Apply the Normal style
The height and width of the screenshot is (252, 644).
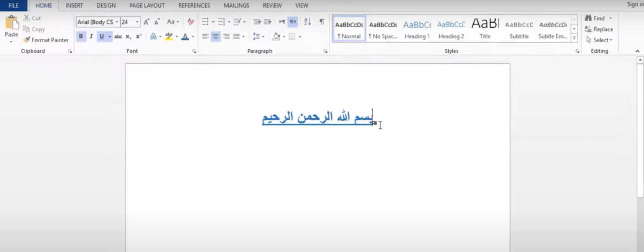pyautogui.click(x=349, y=29)
